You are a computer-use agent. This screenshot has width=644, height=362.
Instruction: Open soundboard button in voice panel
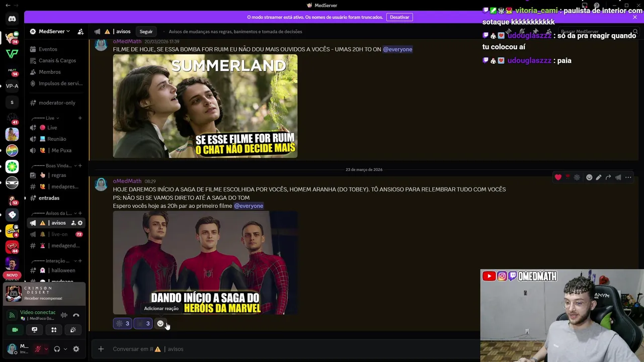tap(73, 330)
